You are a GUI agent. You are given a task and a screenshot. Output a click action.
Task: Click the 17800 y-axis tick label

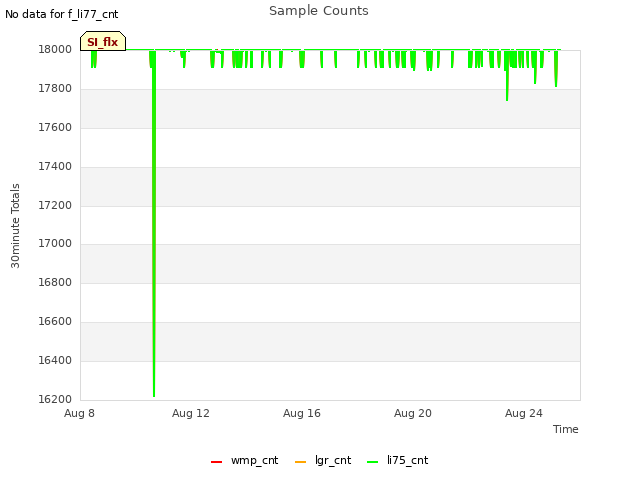55,89
